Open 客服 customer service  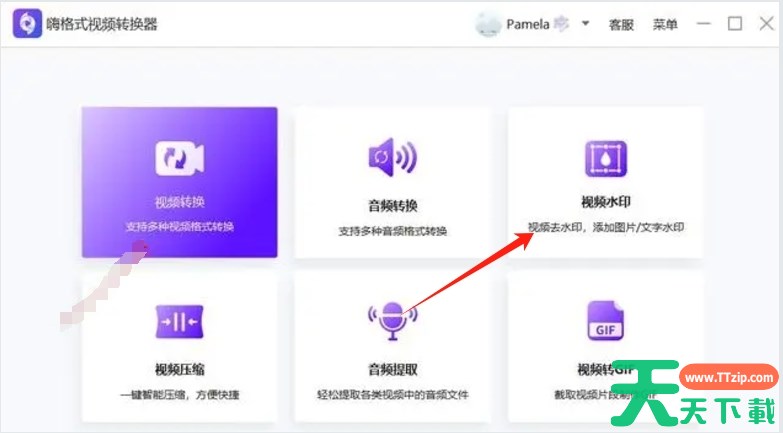(x=621, y=25)
